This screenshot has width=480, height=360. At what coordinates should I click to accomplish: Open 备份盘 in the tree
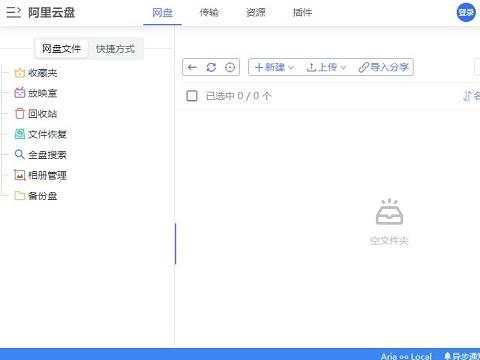pos(42,196)
